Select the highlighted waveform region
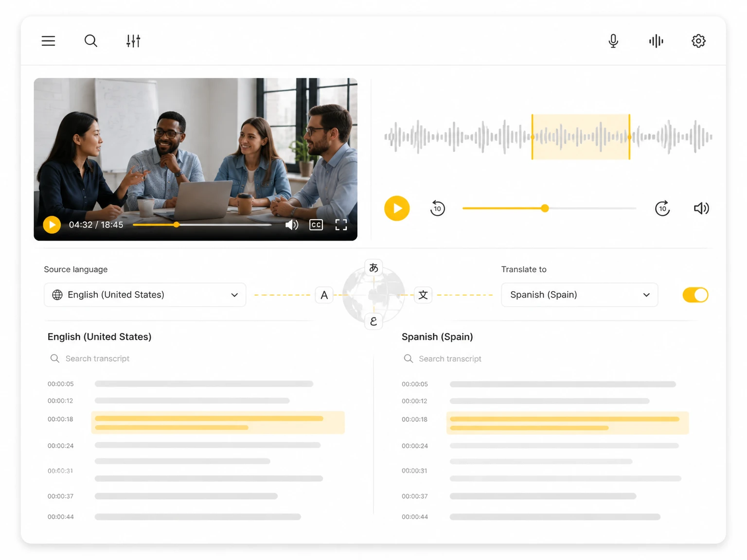This screenshot has height=560, width=747. point(581,137)
